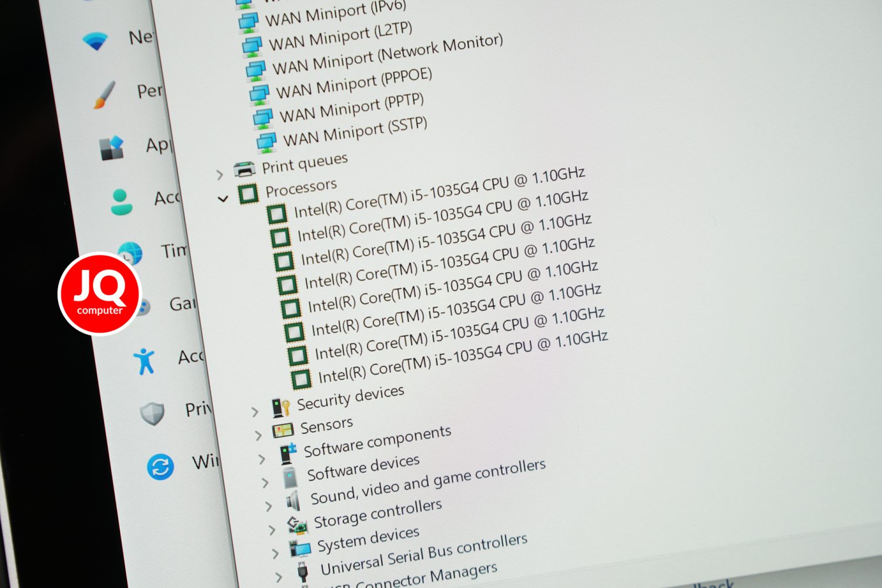
Task: Select the "Software components" label
Action: (377, 442)
